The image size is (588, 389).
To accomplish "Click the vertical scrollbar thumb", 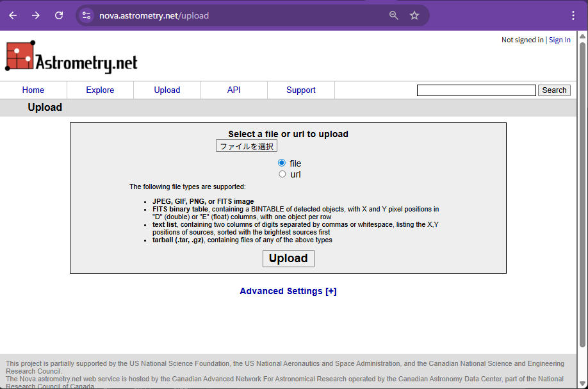I will point(582,195).
